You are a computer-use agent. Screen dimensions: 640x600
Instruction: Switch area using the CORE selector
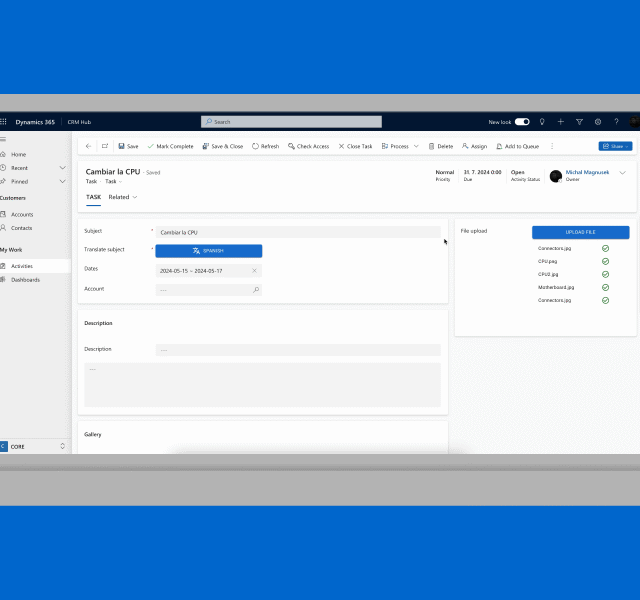point(33,446)
